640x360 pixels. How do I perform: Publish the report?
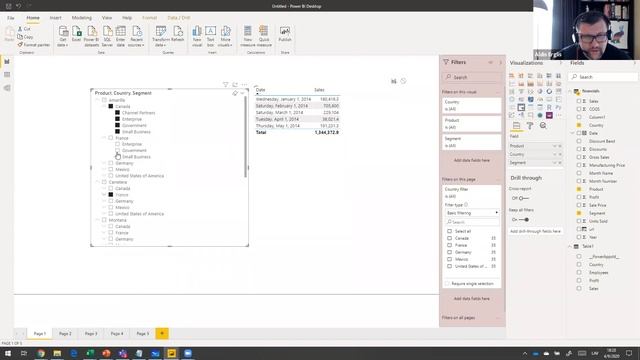285,34
